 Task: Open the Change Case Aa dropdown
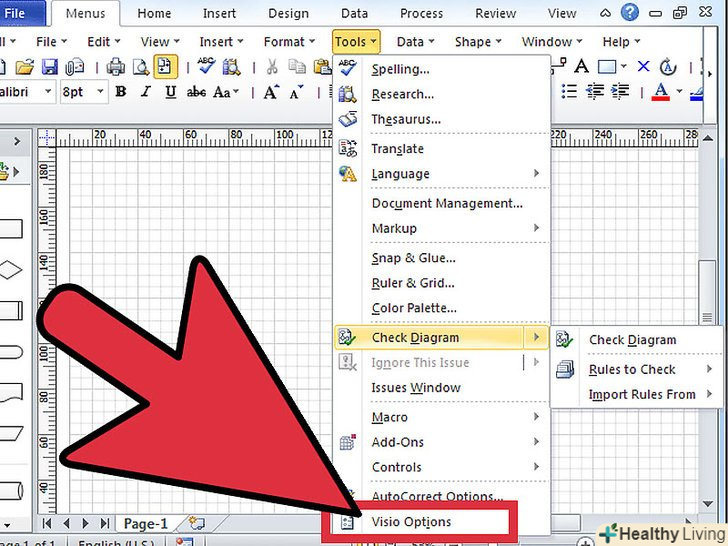(x=226, y=92)
